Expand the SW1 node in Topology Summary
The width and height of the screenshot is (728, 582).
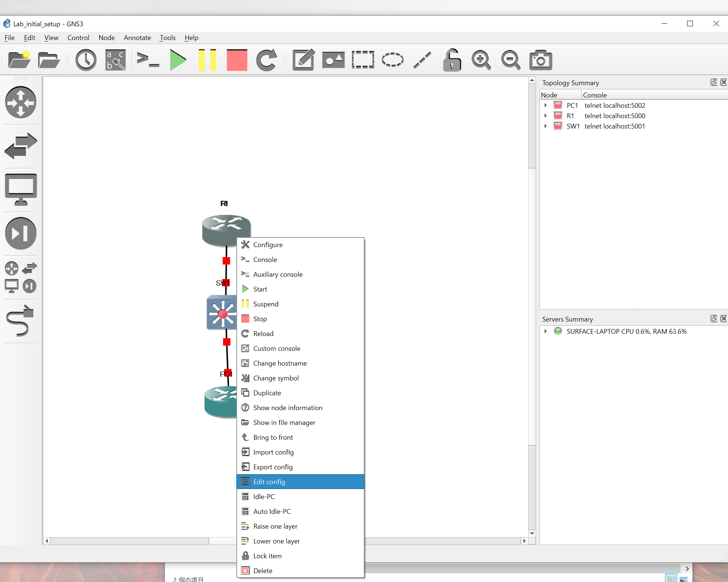click(545, 126)
